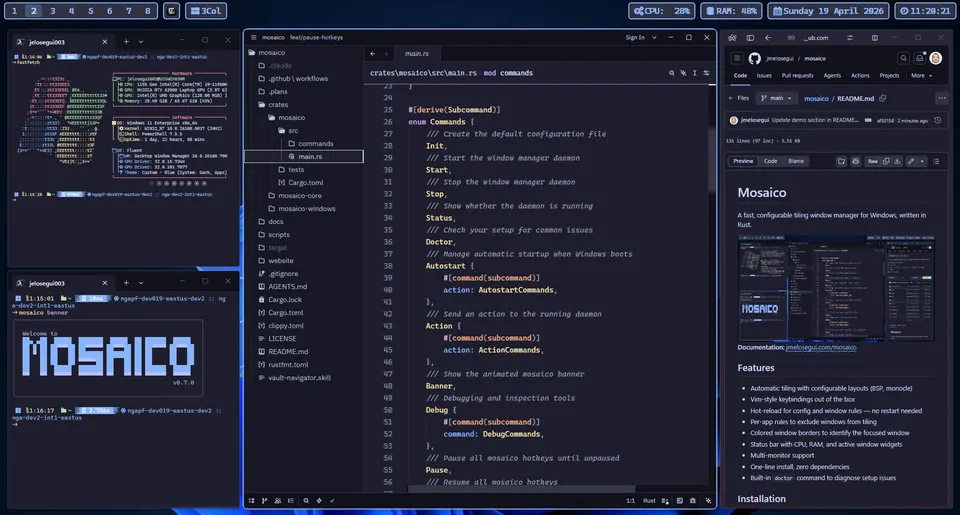The image size is (960, 515).
Task: Open new-tab dropdown chevron in top terminal window
Action: point(141,42)
